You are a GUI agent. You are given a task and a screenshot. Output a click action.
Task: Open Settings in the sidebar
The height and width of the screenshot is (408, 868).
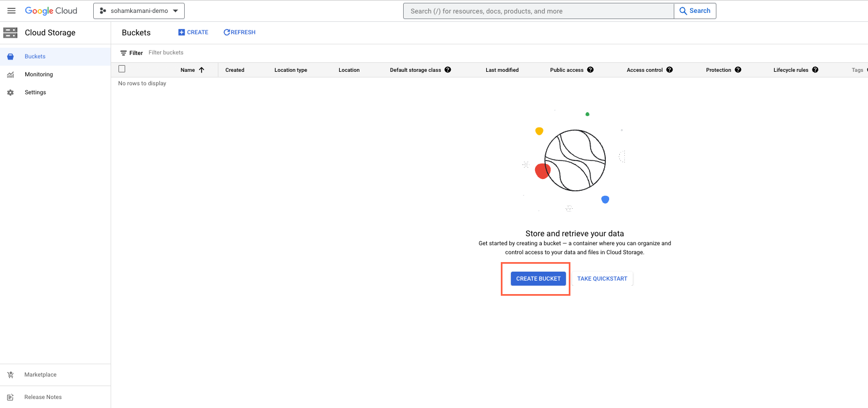35,92
